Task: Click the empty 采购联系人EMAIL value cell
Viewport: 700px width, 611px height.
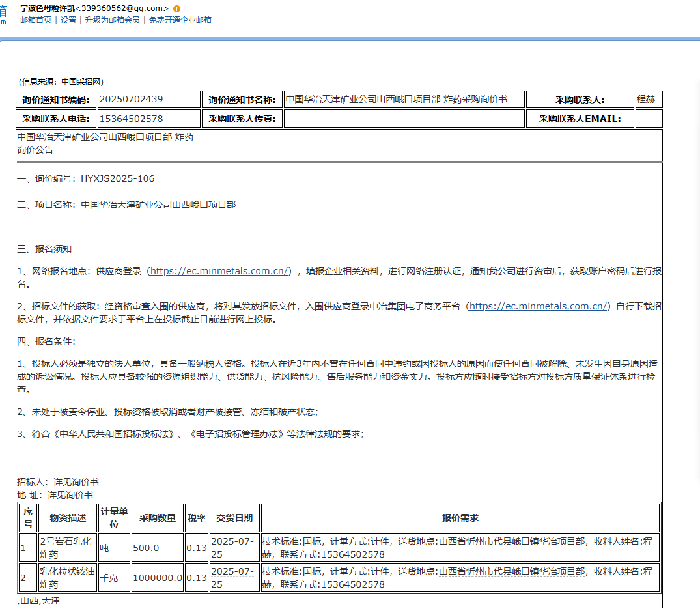Action: tap(649, 119)
